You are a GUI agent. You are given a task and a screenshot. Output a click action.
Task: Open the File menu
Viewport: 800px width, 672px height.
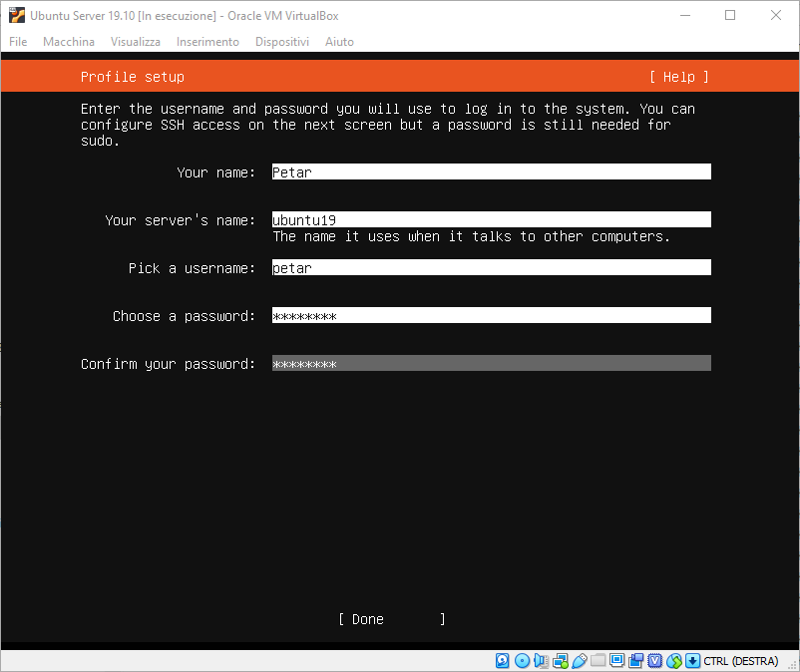pos(18,42)
